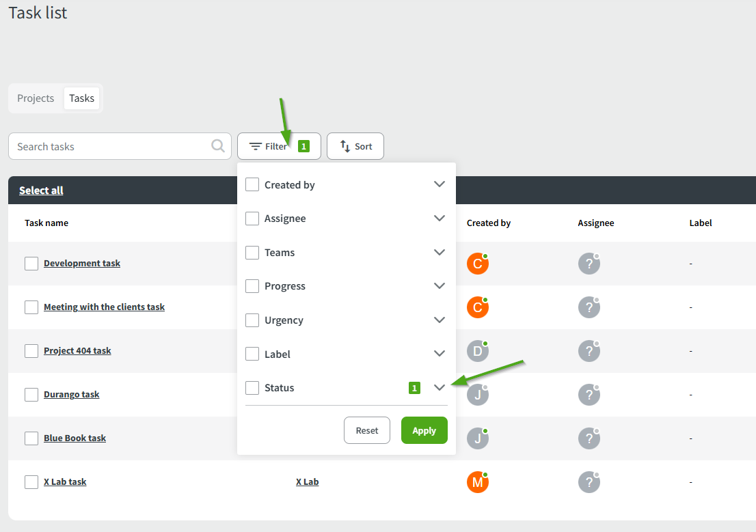This screenshot has width=756, height=532.
Task: Apply the selected filters
Action: click(424, 430)
